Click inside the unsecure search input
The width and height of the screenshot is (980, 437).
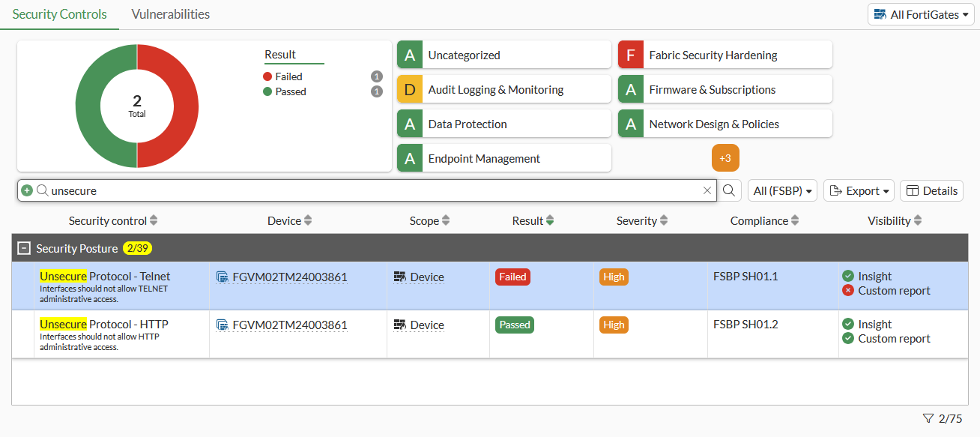click(375, 190)
